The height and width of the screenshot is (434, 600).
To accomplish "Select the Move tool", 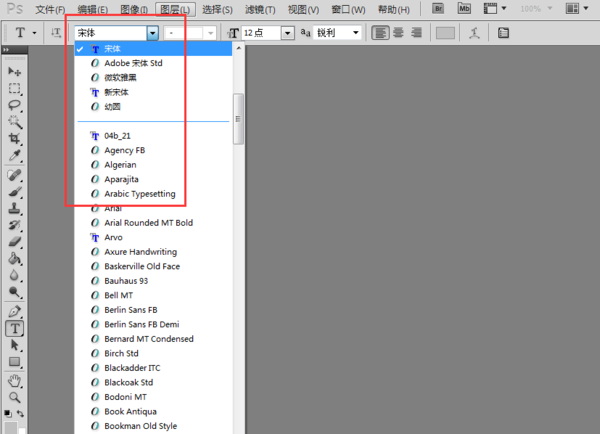I will (x=15, y=73).
